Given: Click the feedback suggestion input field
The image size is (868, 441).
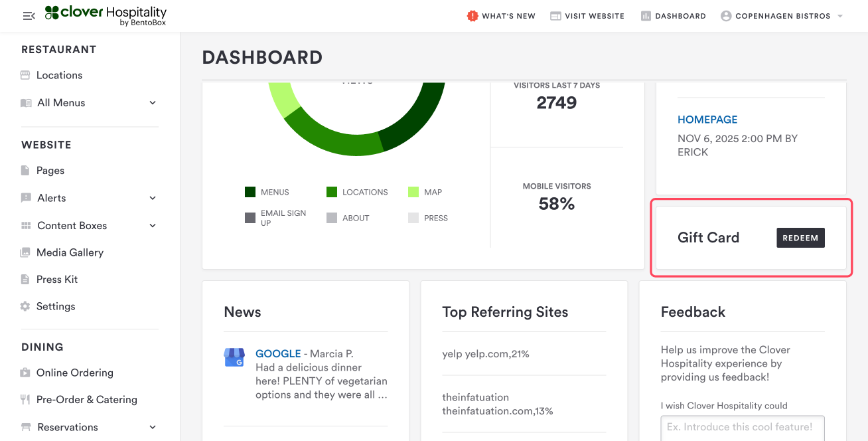Looking at the screenshot, I should 743,427.
